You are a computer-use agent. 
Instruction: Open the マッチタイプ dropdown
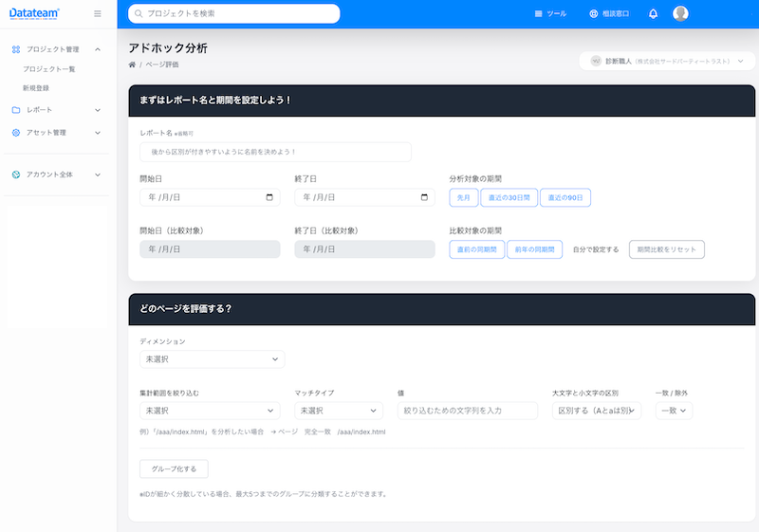click(339, 411)
